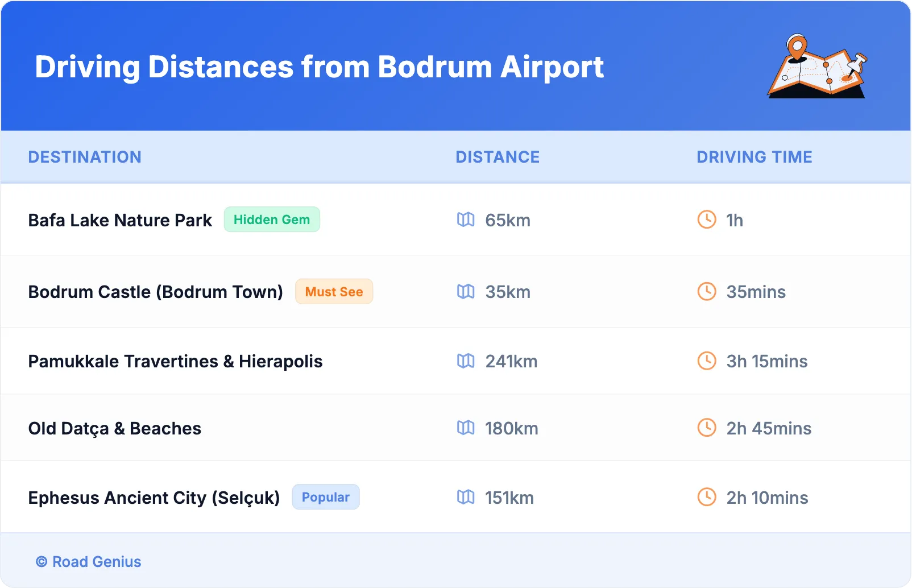Screen dimensions: 912x588
Task: Click the clock icon beside 3h 15mins
Action: (x=707, y=361)
